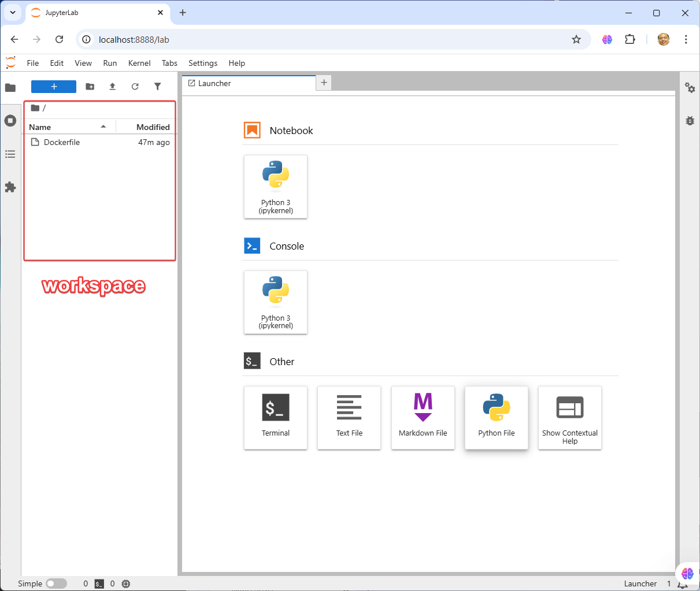Close the JupyterLab browser tab
Viewport: 700px width, 591px height.
[161, 13]
